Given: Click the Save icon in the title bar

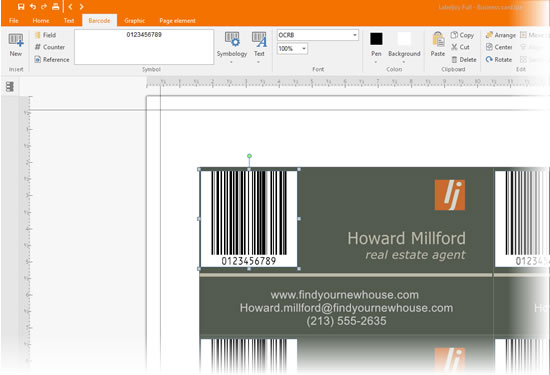Looking at the screenshot, I should tap(21, 7).
